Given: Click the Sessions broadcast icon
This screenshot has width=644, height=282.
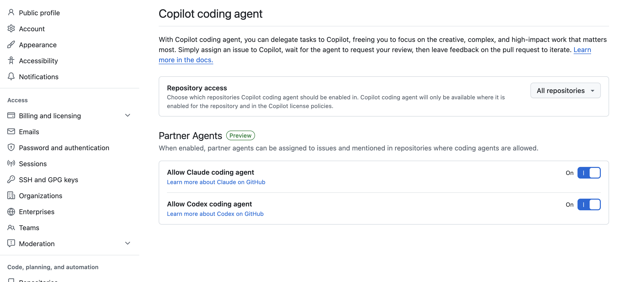Looking at the screenshot, I should [x=11, y=164].
